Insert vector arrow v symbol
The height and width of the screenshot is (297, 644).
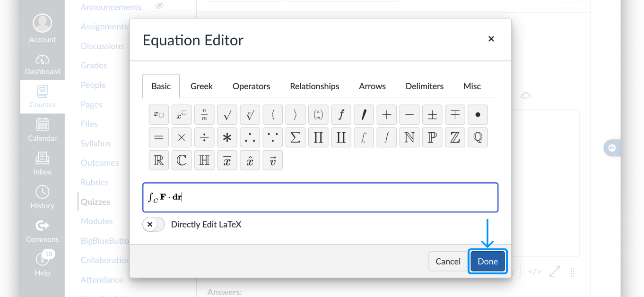(273, 160)
